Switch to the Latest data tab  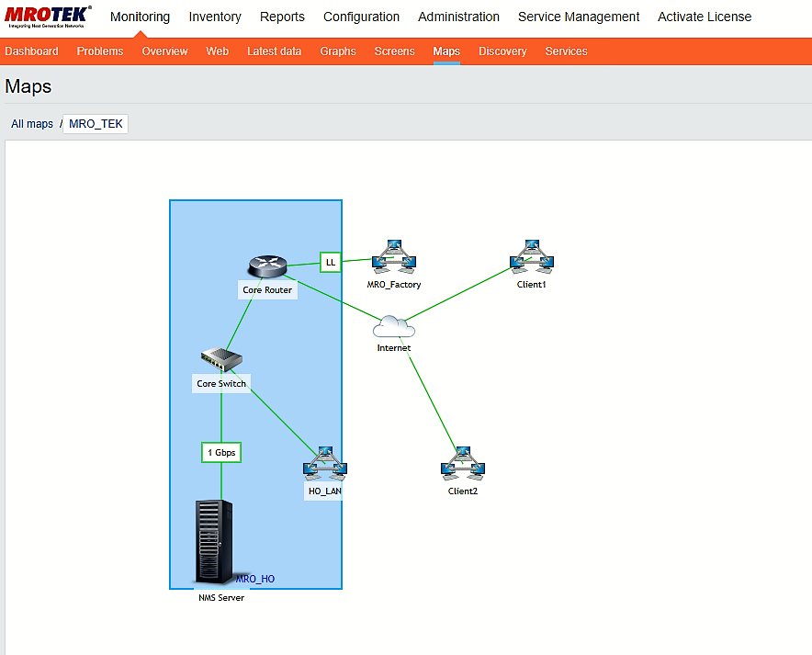tap(274, 51)
